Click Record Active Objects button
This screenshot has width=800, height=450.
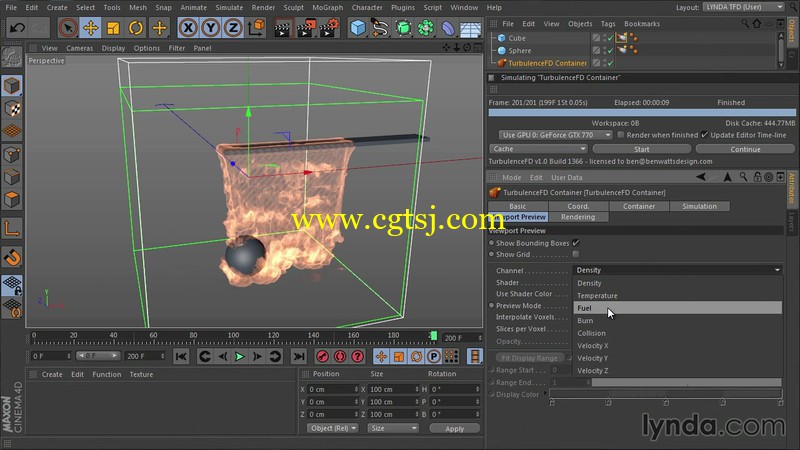tap(322, 356)
